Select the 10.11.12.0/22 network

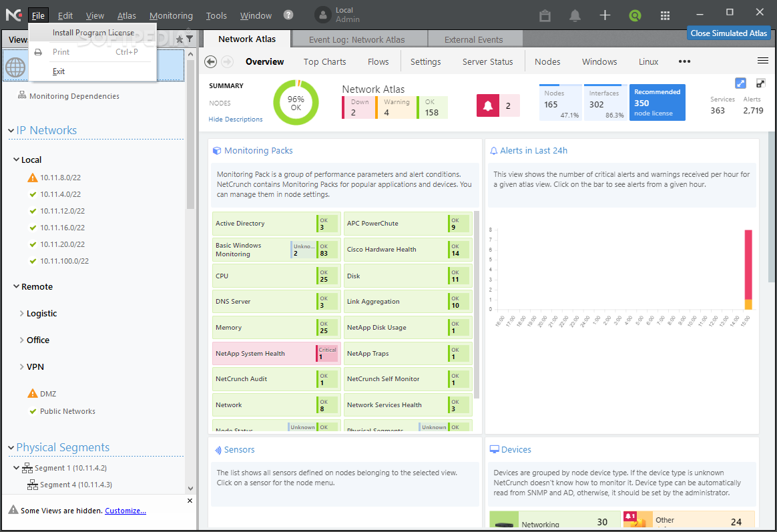[x=63, y=211]
